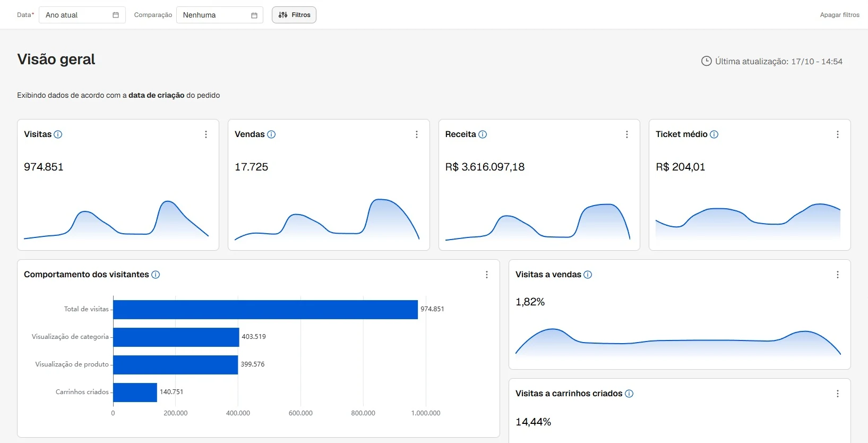Click the Visualização de categoria bar
Viewport: 868px width, 443px height.
[176, 337]
